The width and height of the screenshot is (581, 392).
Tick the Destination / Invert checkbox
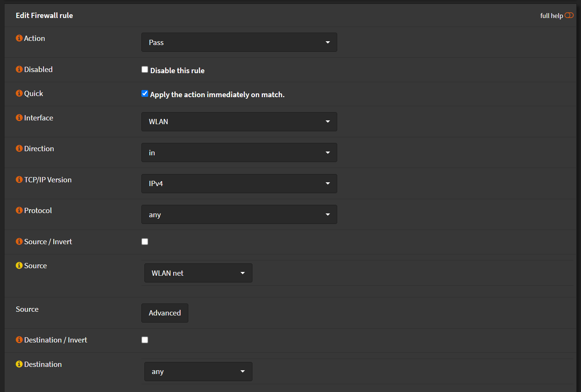click(x=145, y=340)
